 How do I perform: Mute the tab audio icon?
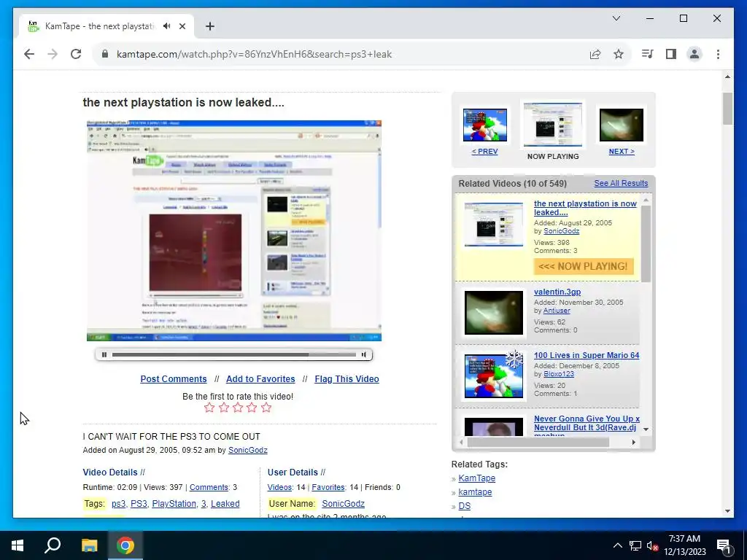(x=167, y=26)
